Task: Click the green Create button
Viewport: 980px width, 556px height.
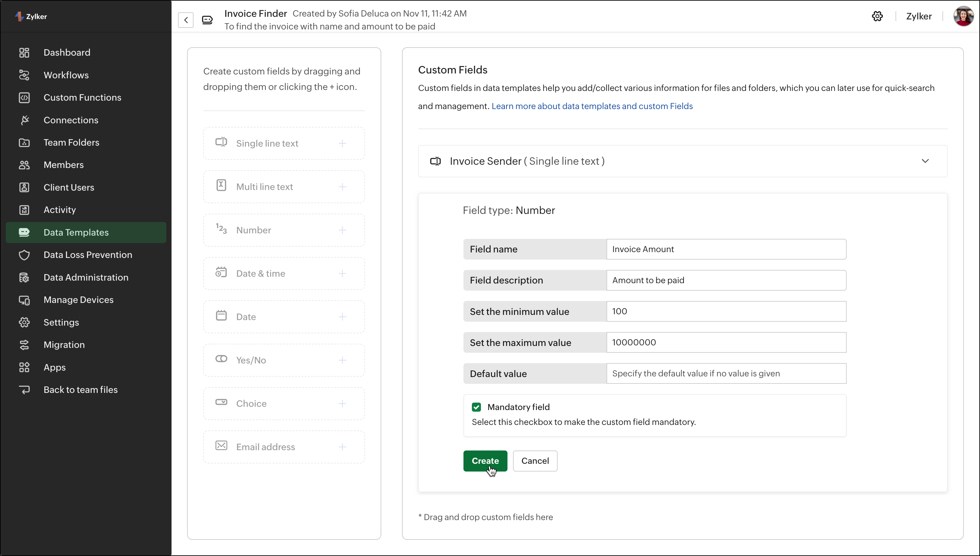Action: (485, 461)
